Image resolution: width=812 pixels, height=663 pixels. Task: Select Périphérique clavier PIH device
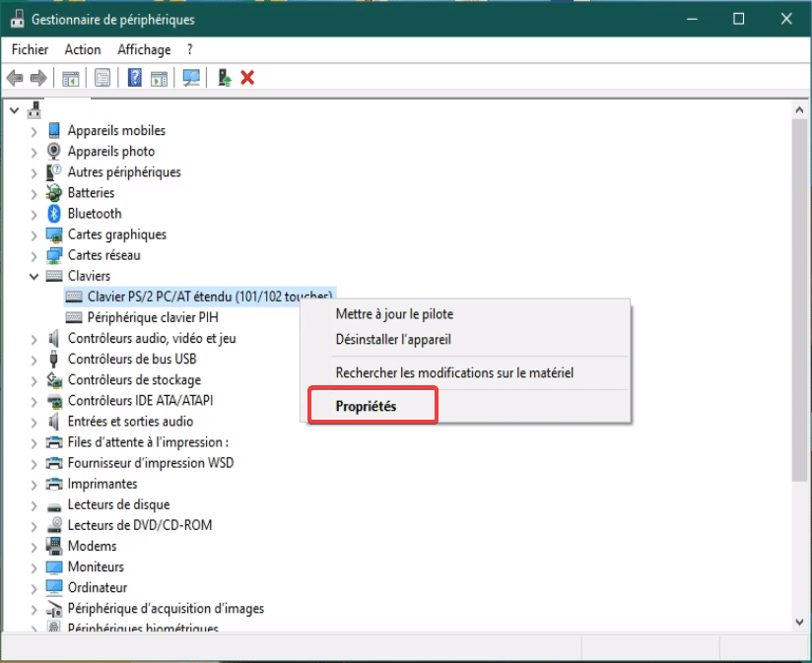152,317
